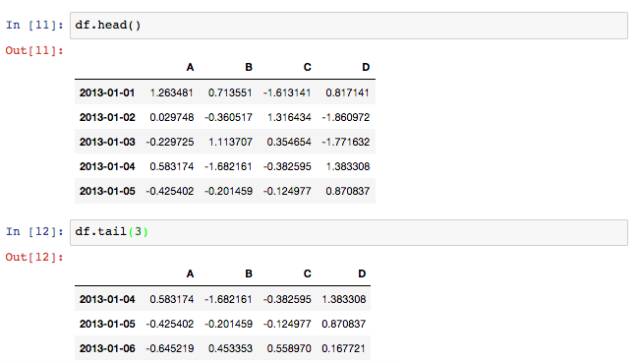Select row index 2013-01-02 in head table

pos(107,117)
